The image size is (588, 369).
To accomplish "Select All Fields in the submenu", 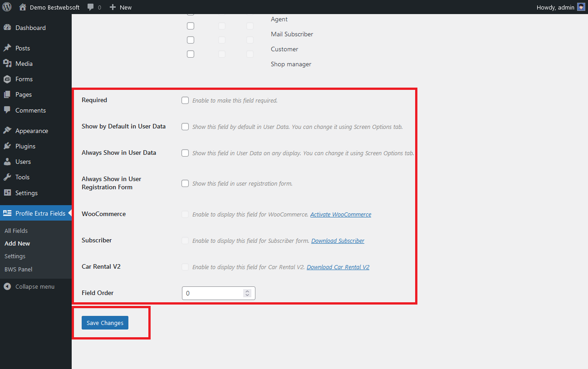I will [x=16, y=231].
